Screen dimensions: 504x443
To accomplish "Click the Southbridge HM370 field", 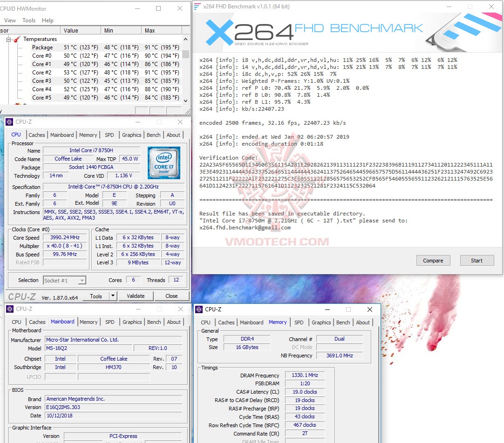I will [114, 367].
